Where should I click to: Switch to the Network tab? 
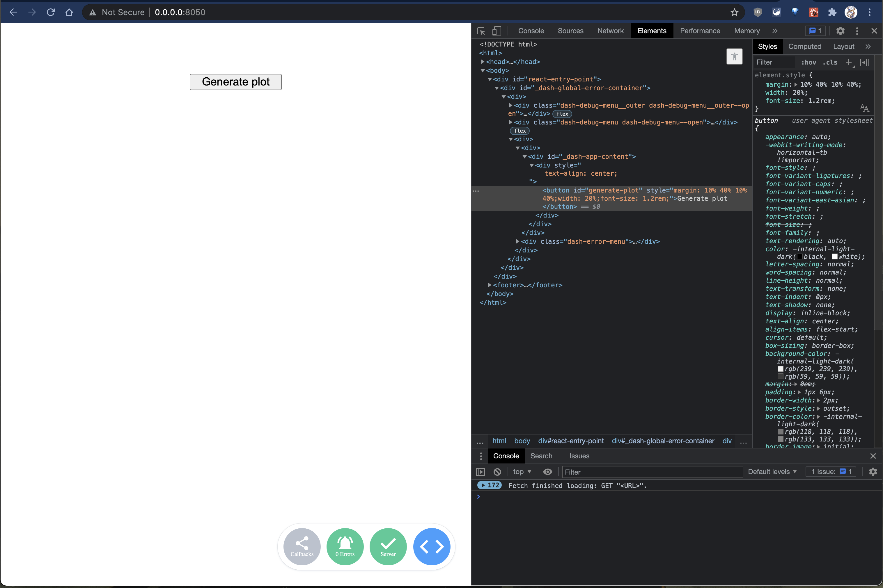tap(611, 31)
